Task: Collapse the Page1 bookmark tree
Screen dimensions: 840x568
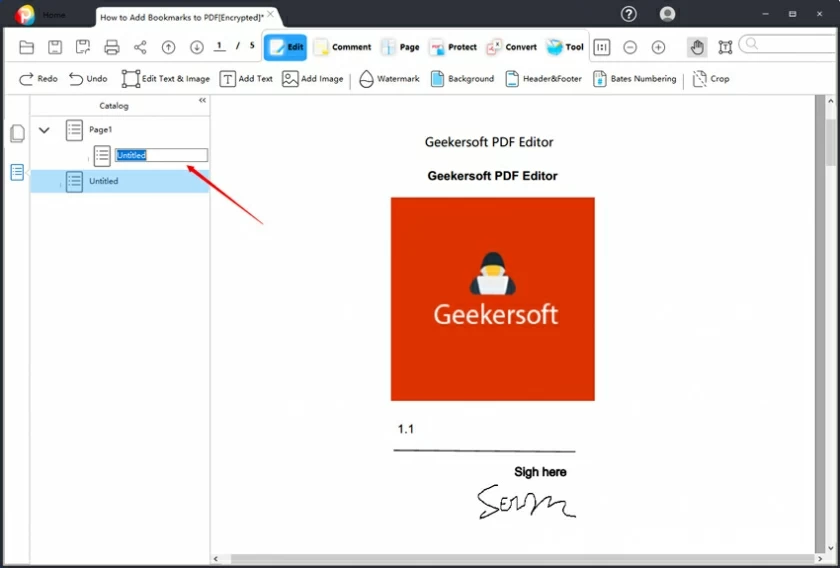Action: click(x=44, y=130)
